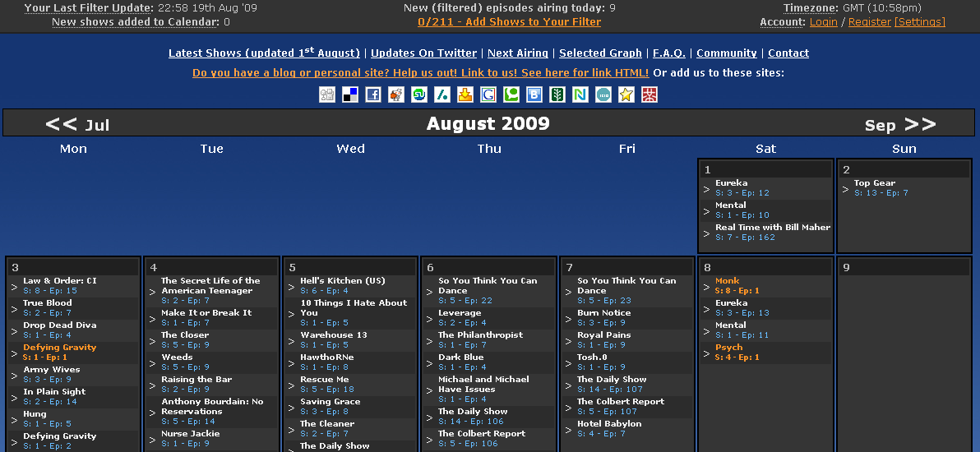Viewport: 980px width, 452px height.
Task: Click the In Plain Sight title
Action: [x=54, y=392]
